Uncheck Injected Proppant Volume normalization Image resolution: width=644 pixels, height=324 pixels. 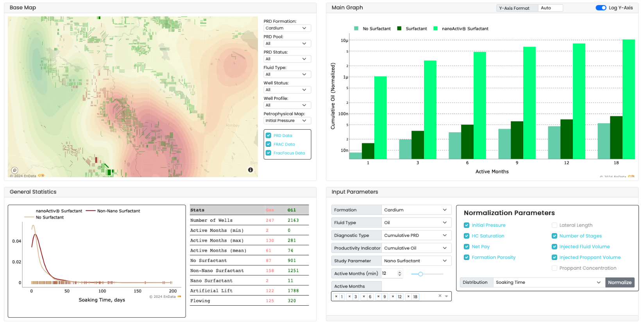coord(554,257)
